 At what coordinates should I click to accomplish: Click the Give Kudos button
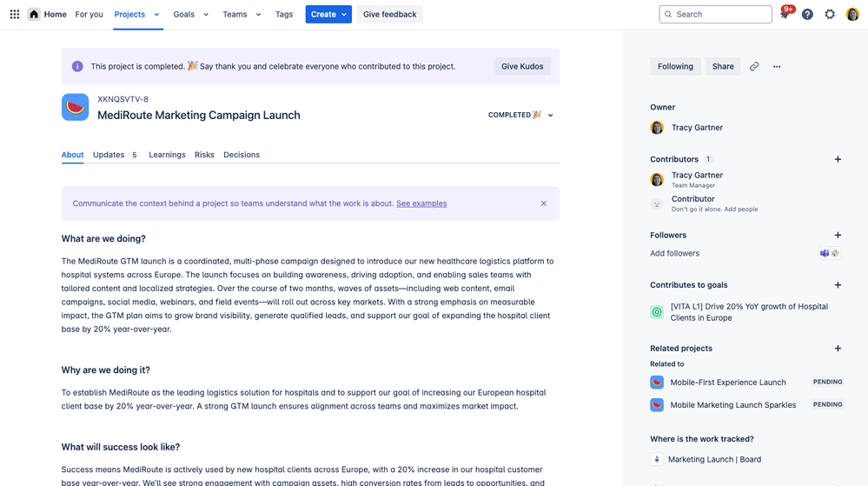(x=522, y=66)
